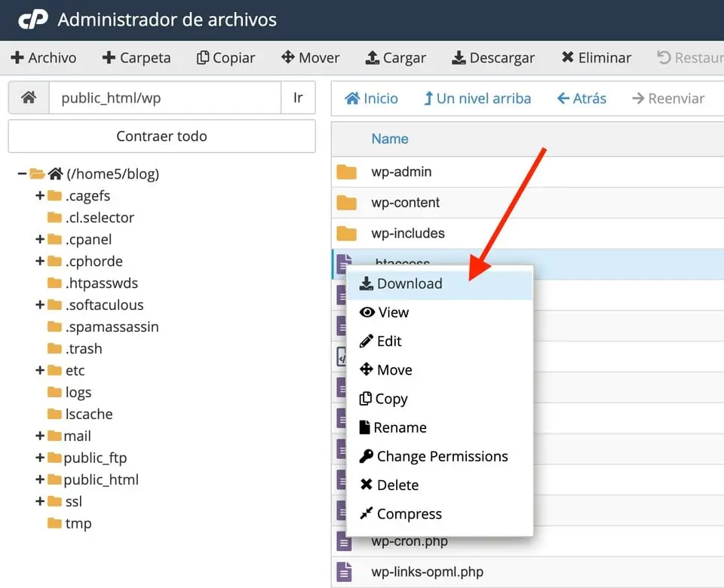Click the home icon in (/home5/blog) root
This screenshot has height=588, width=724.
tap(55, 173)
